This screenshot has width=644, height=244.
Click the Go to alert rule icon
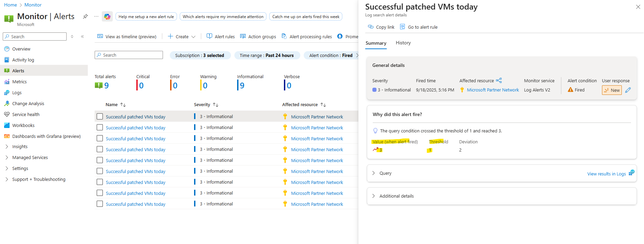pos(402,27)
